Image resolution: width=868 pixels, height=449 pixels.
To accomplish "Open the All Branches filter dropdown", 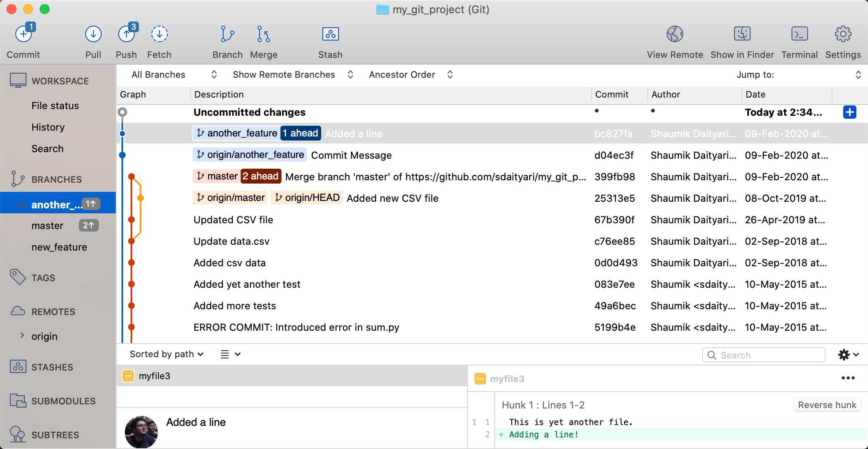I will pos(174,74).
